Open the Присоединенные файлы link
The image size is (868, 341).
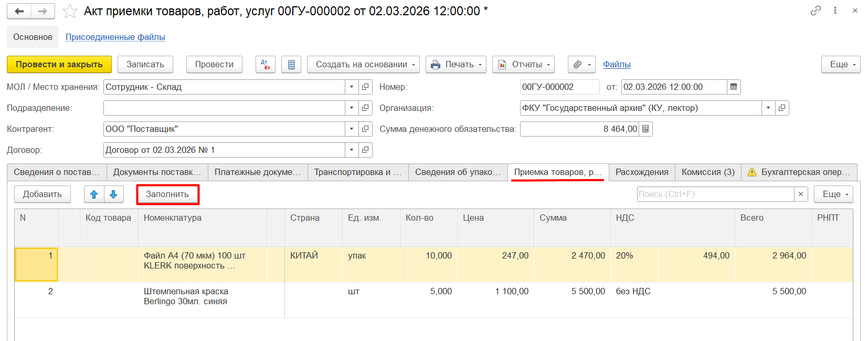click(115, 37)
